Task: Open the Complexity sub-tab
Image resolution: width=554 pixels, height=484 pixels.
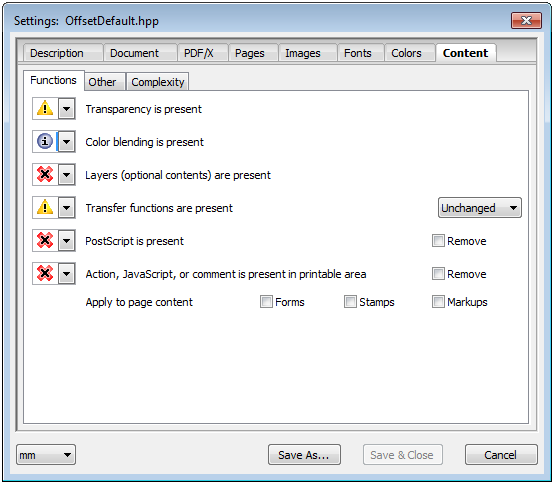Action: (158, 82)
